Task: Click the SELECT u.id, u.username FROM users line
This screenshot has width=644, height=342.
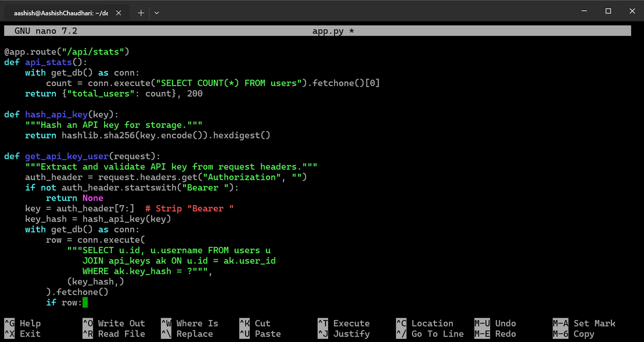Action: tap(169, 250)
